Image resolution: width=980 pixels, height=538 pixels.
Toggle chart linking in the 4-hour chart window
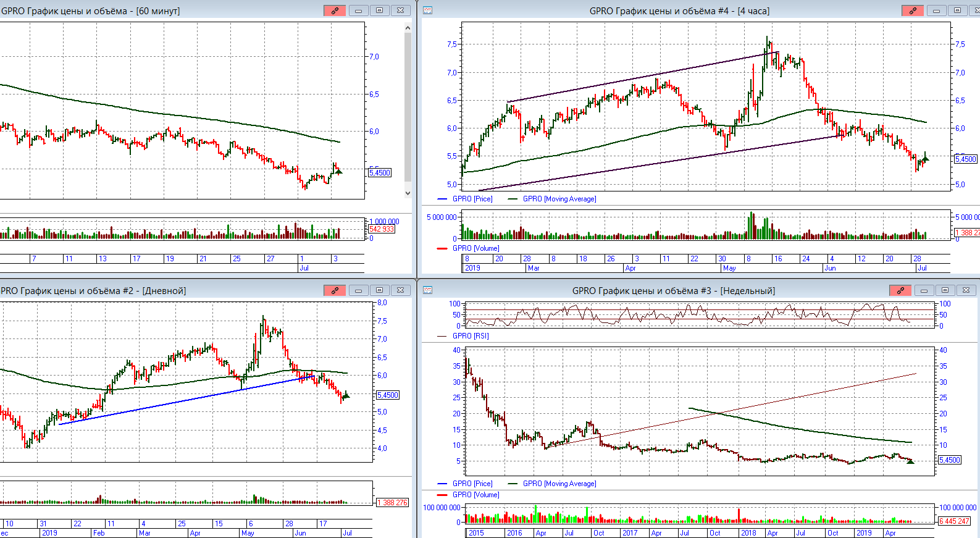point(912,11)
